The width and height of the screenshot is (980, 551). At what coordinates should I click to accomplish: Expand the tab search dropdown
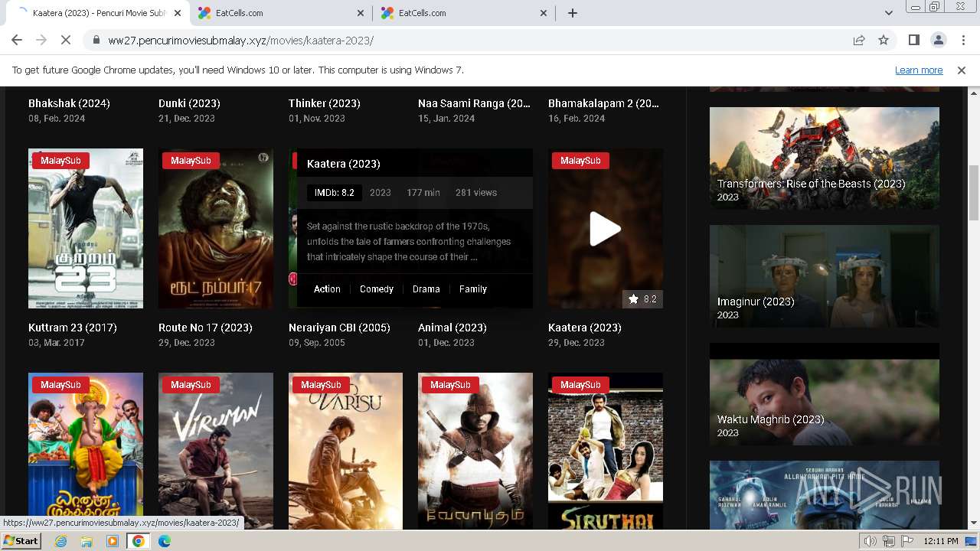888,13
